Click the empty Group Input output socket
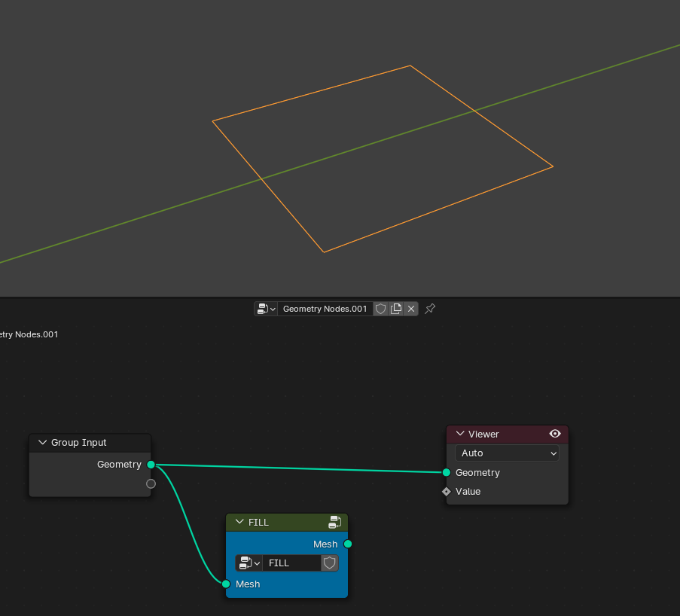The height and width of the screenshot is (616, 680). (x=151, y=483)
